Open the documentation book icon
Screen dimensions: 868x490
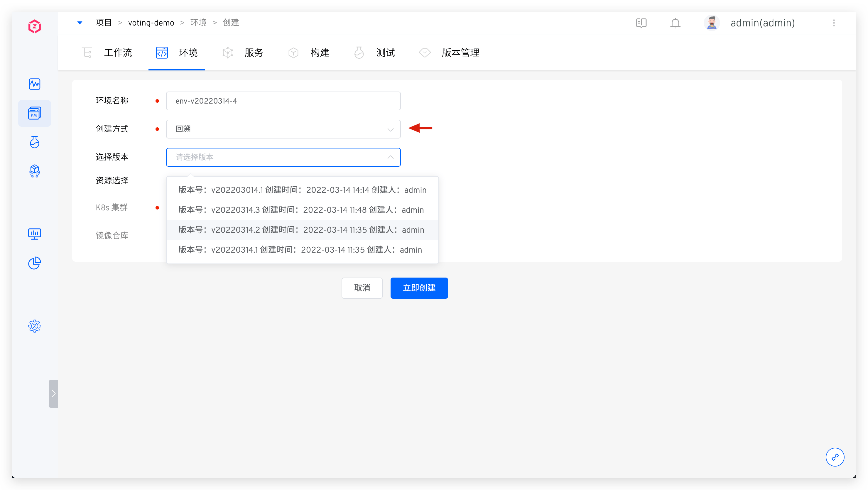pos(641,23)
